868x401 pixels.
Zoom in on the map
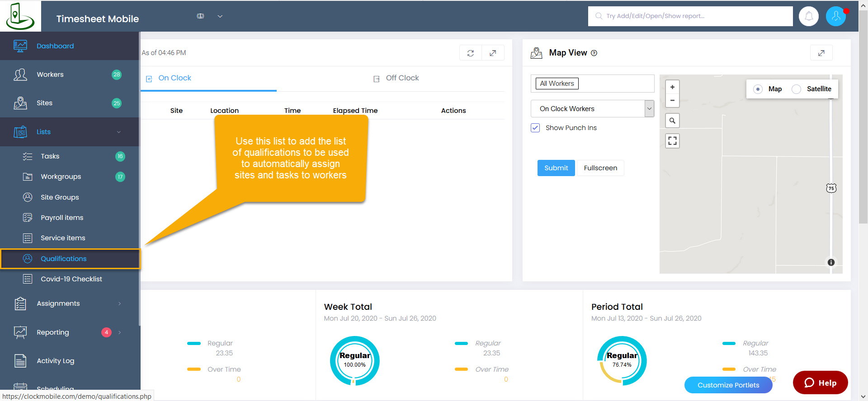[x=672, y=87]
